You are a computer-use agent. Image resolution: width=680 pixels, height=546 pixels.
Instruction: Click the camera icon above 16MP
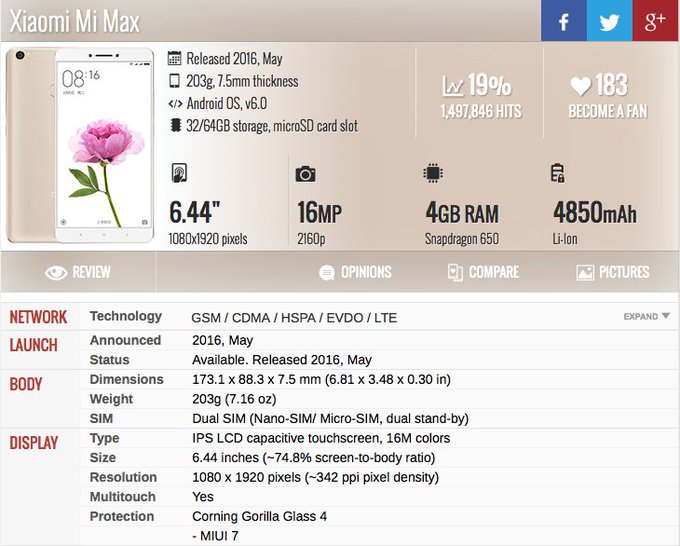coord(305,174)
